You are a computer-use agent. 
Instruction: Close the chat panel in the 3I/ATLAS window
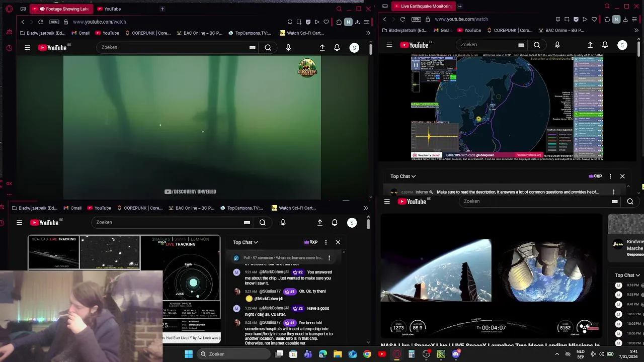click(338, 242)
